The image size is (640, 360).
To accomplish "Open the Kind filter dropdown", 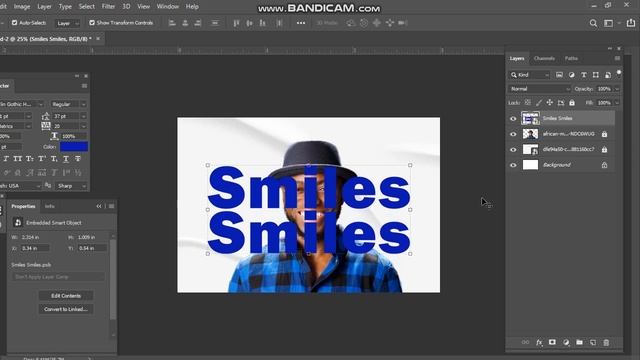I will click(529, 75).
